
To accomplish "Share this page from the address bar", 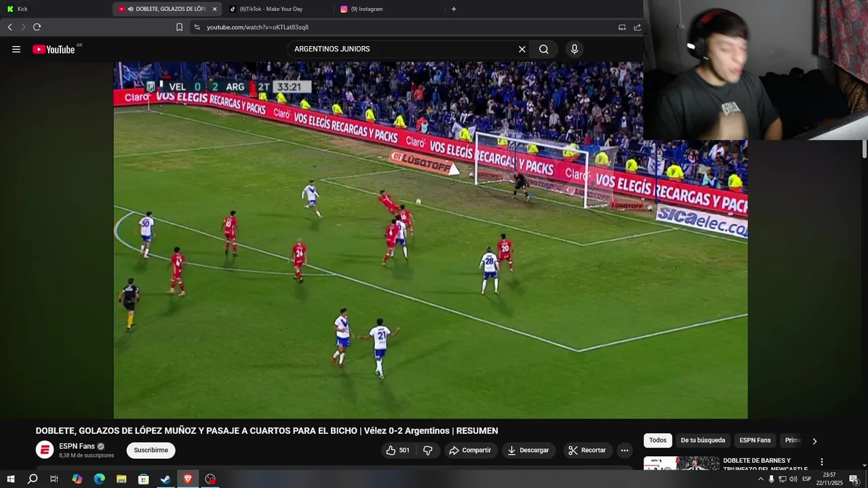I will click(637, 27).
